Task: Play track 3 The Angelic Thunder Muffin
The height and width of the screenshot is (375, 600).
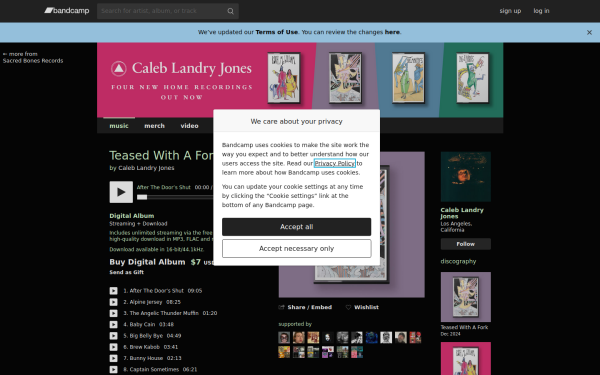Action: tap(114, 313)
